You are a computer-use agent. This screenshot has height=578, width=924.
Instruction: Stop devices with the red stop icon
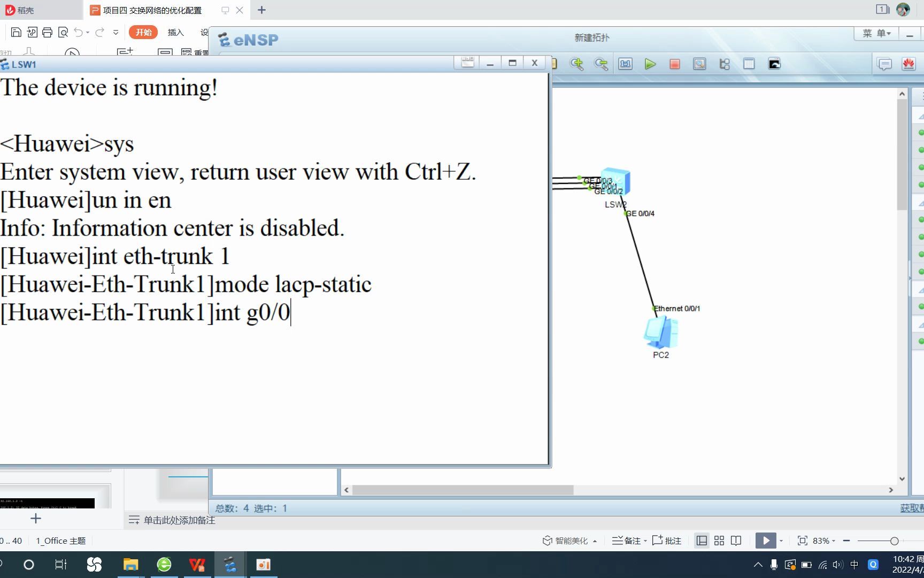pyautogui.click(x=675, y=64)
